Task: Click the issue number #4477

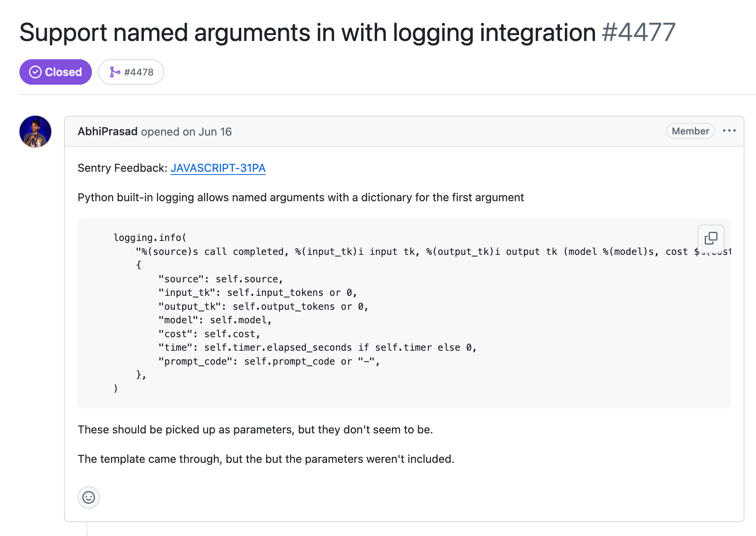Action: point(639,32)
